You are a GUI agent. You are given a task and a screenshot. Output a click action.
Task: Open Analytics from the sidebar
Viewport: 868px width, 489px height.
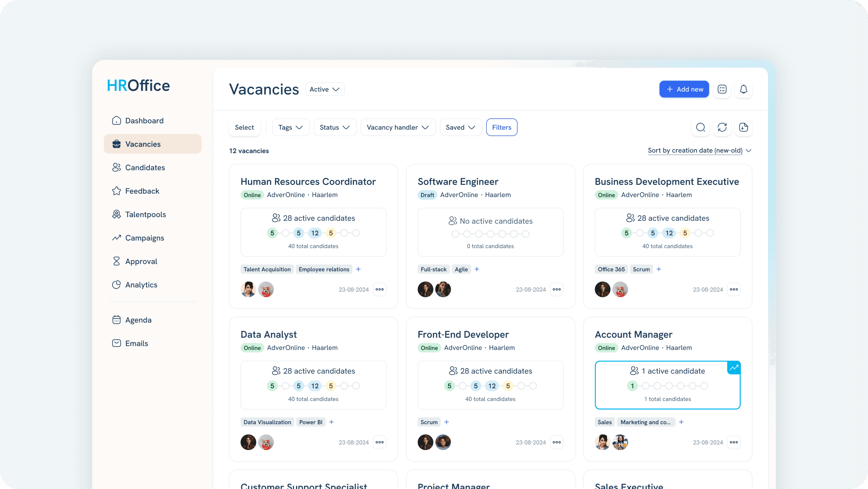141,285
